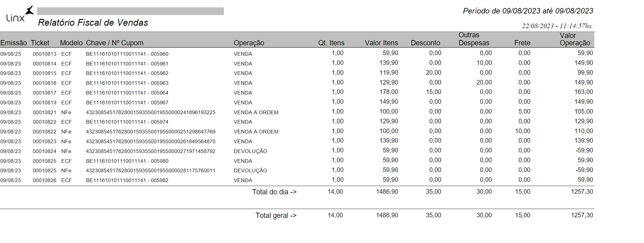Click the NFe key ending in 96193225
The image size is (644, 243).
coord(151,112)
